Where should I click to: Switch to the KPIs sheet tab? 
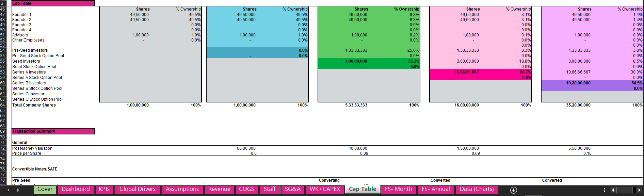click(104, 189)
